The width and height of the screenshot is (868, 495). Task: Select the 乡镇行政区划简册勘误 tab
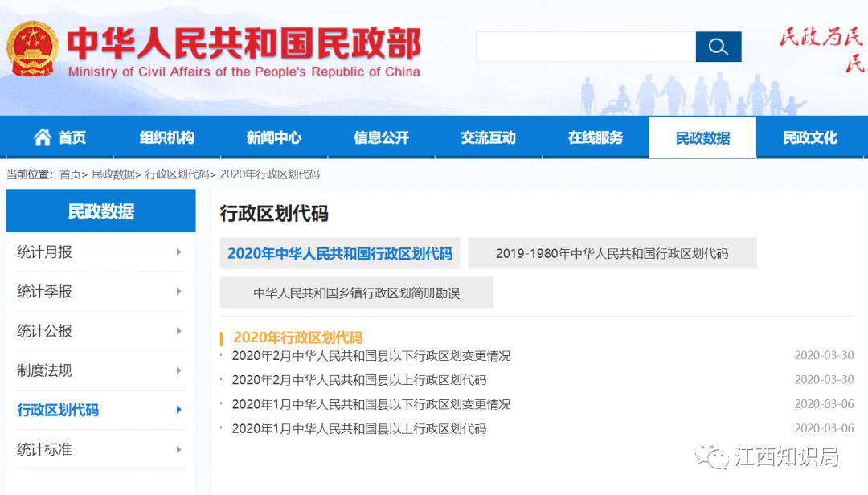pos(357,293)
